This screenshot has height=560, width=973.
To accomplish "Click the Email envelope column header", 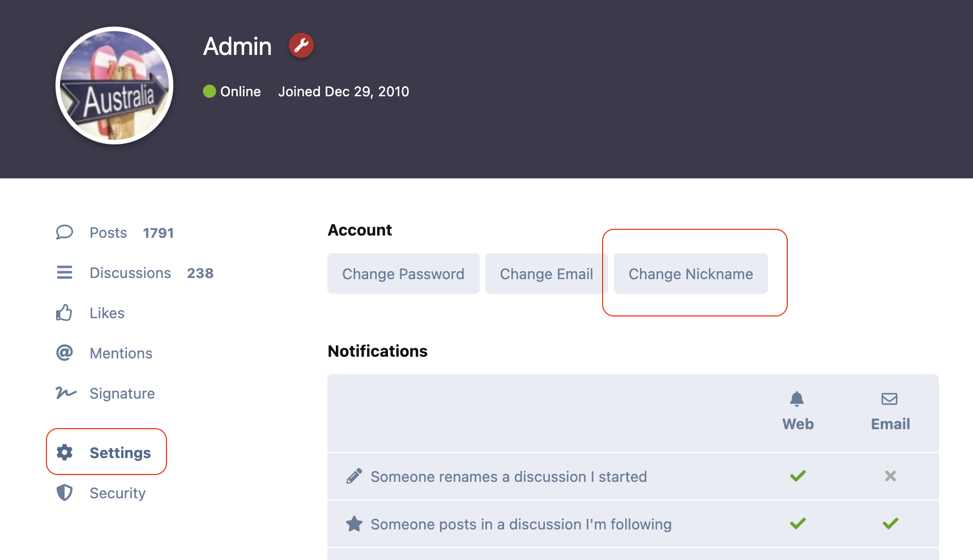I will point(890,411).
